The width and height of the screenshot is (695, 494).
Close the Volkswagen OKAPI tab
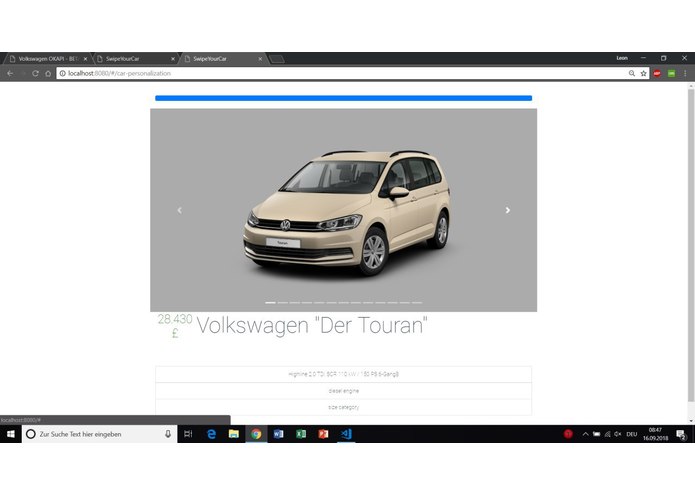(86, 58)
